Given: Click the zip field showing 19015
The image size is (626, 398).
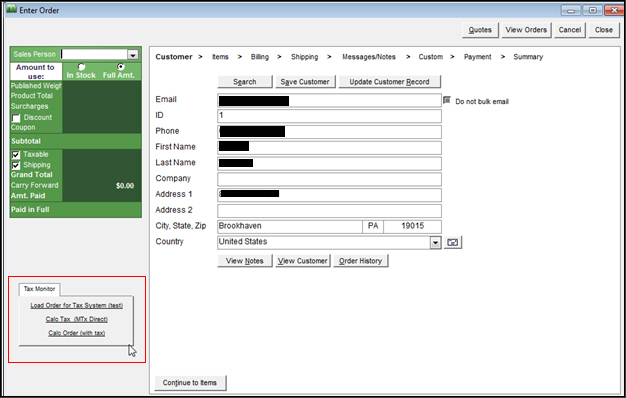Looking at the screenshot, I should click(x=412, y=226).
